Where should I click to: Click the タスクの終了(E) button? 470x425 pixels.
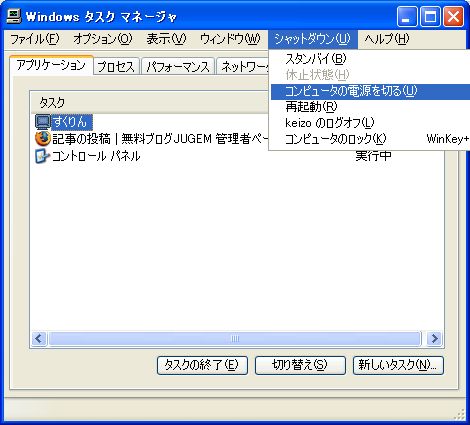pos(202,365)
